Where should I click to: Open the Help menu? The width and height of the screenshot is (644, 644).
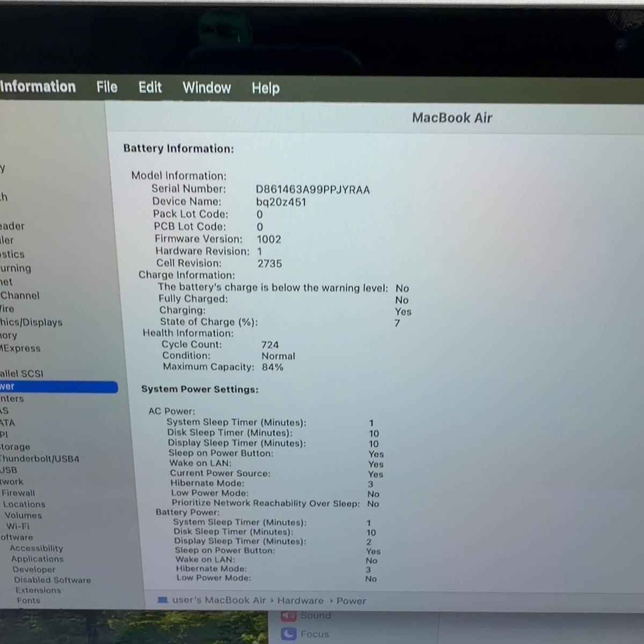(x=266, y=89)
